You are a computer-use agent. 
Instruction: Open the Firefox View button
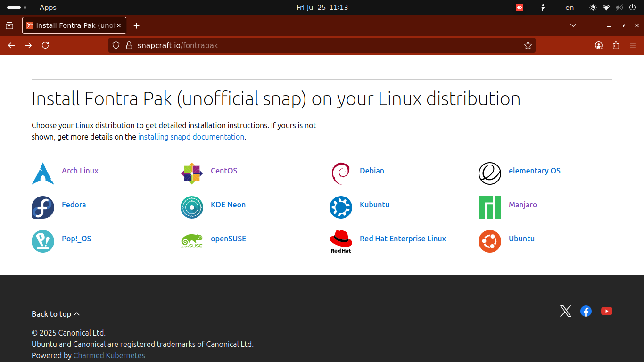coord(9,25)
